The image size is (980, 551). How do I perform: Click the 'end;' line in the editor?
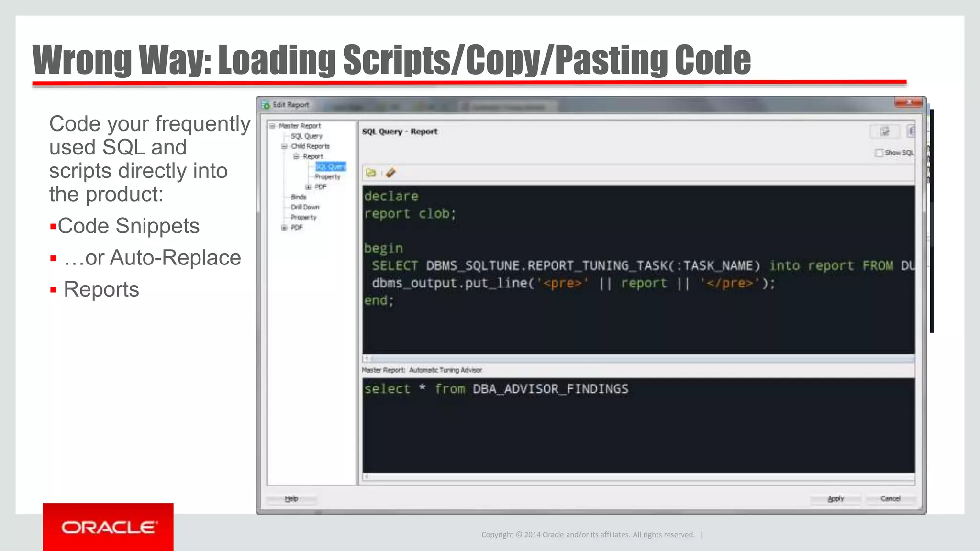click(x=379, y=300)
